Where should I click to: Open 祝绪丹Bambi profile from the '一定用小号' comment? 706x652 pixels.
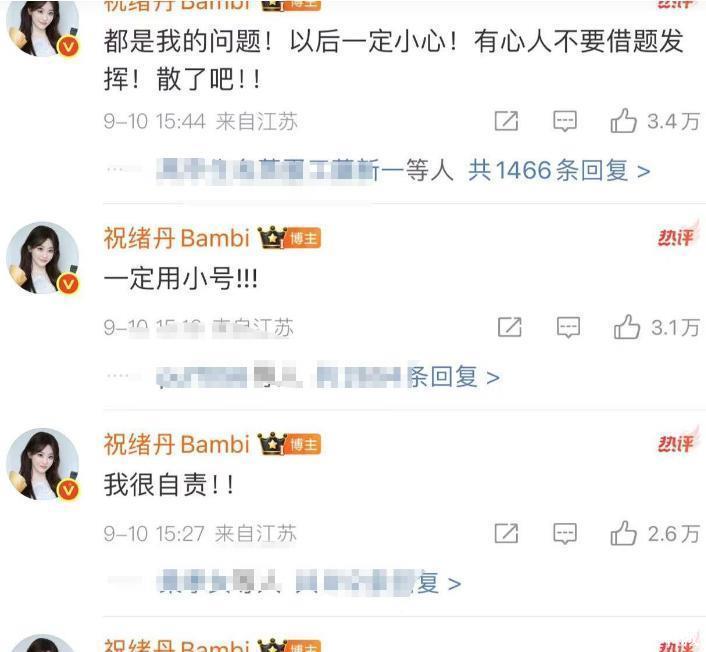click(x=176, y=238)
